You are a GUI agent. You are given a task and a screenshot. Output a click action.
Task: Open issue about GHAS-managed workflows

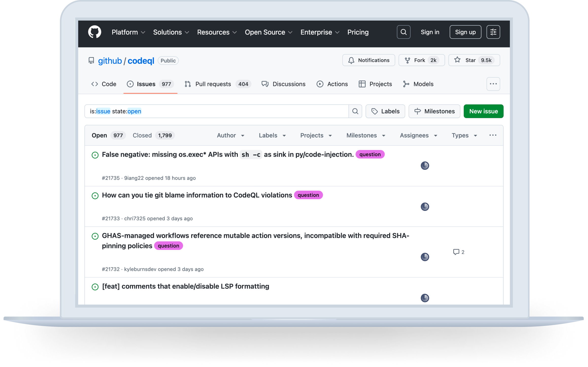coord(256,241)
